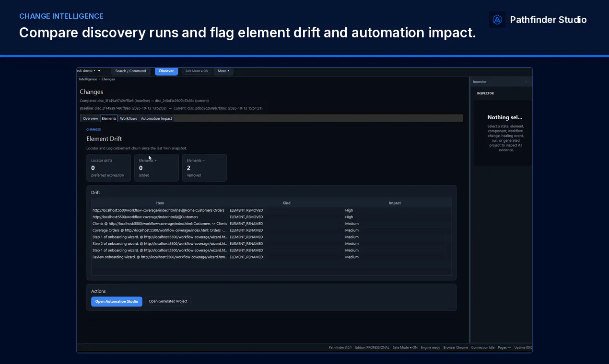Sort the Drift table by Item column
This screenshot has height=364, width=609.
[160, 203]
